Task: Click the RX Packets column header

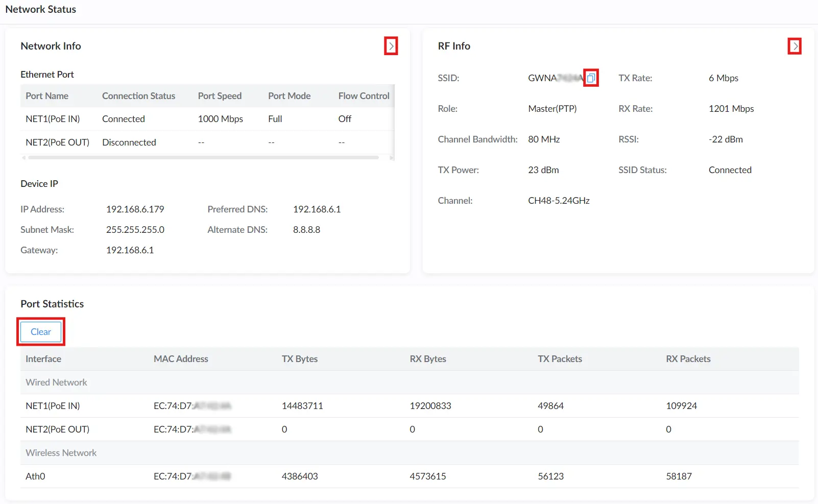Action: (688, 359)
